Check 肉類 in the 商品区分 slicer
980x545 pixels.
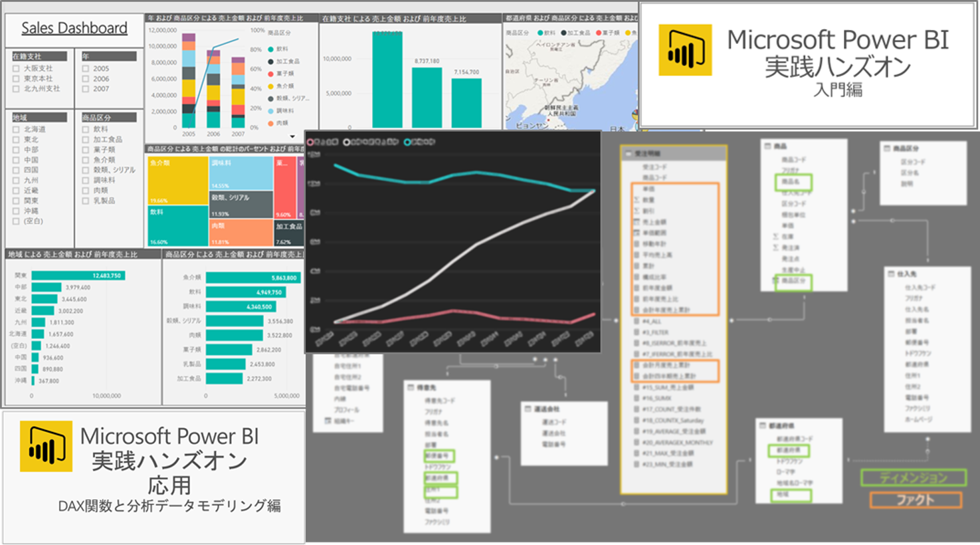[86, 191]
